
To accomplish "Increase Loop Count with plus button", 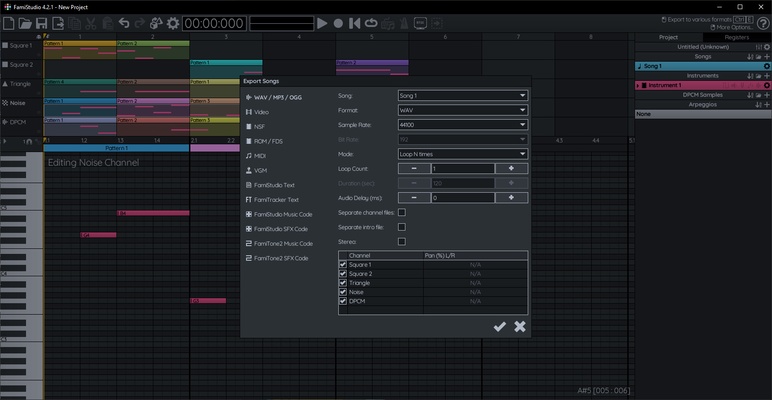I will pos(512,168).
